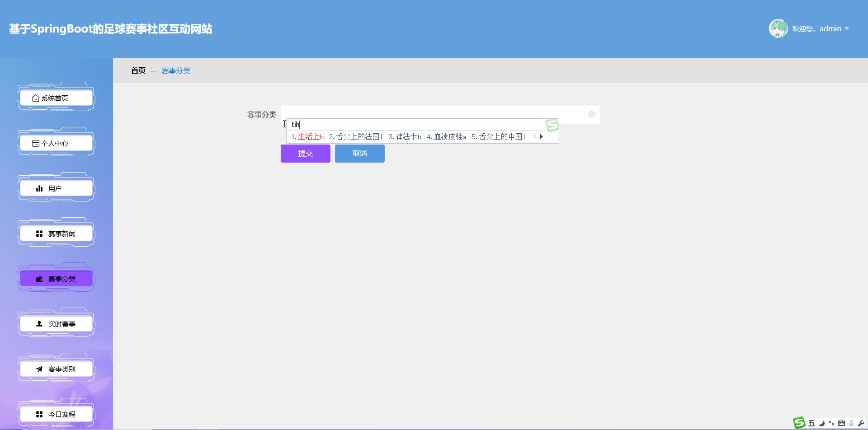868x430 pixels.
Task: Click the grid icon on 赛事新闻 item
Action: pos(39,233)
